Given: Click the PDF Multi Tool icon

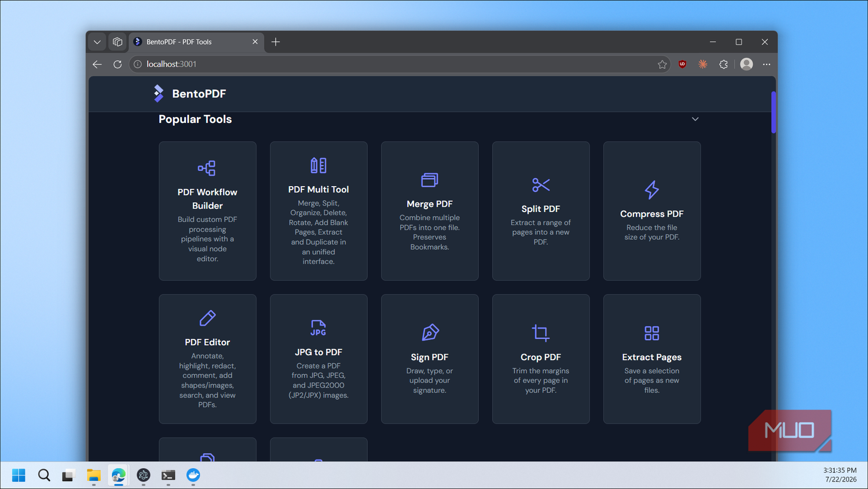Looking at the screenshot, I should click(x=318, y=166).
